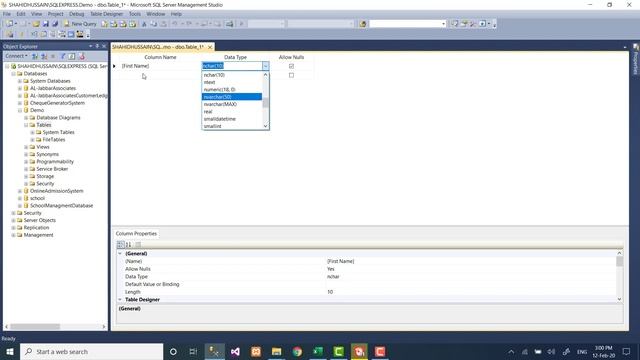This screenshot has width=640, height=360.
Task: Open the Table Designer menu
Action: pyautogui.click(x=106, y=14)
